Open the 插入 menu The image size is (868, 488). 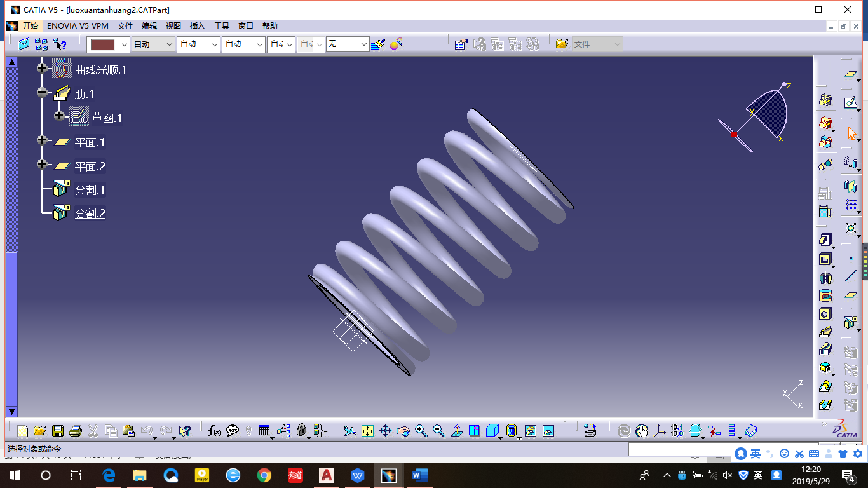198,26
